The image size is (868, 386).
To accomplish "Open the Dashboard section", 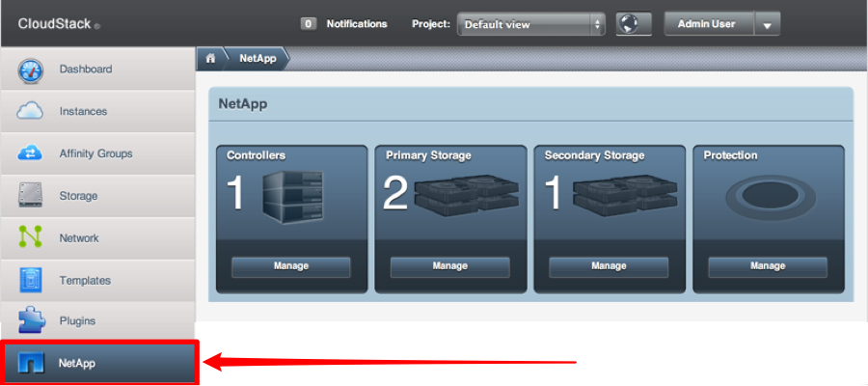I will 97,69.
